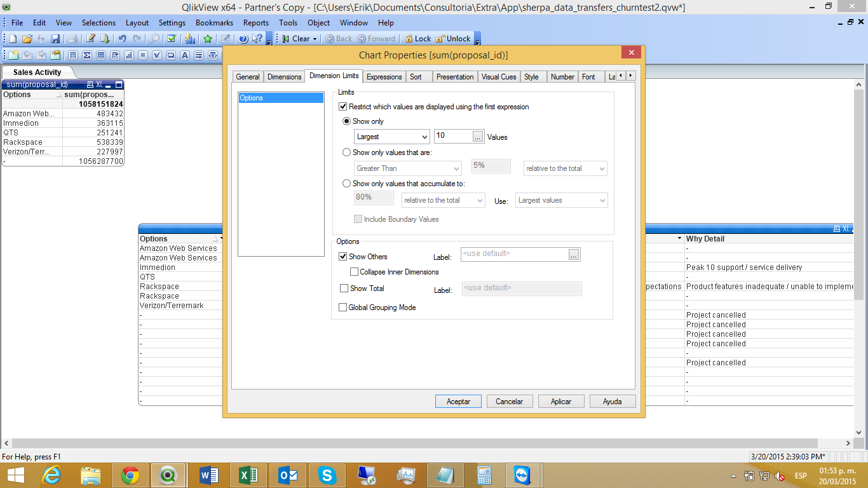Click the muted volume tray icon
The width and height of the screenshot is (868, 488).
tap(780, 476)
